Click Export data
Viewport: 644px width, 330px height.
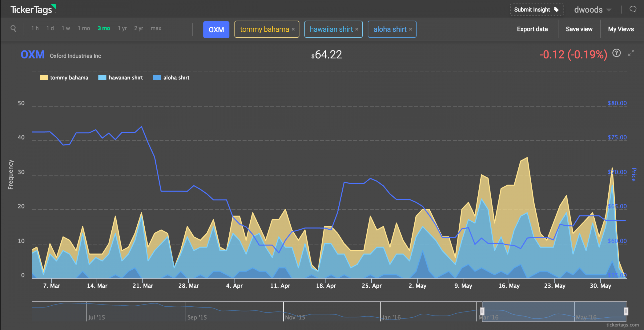tap(532, 29)
